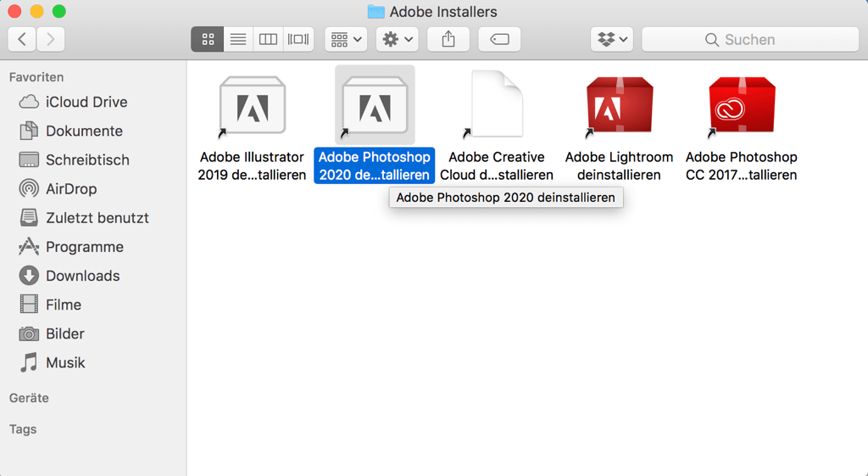Screen dimensions: 868x476
Task: Click the iCloud Drive cloud icon
Action: (29, 102)
